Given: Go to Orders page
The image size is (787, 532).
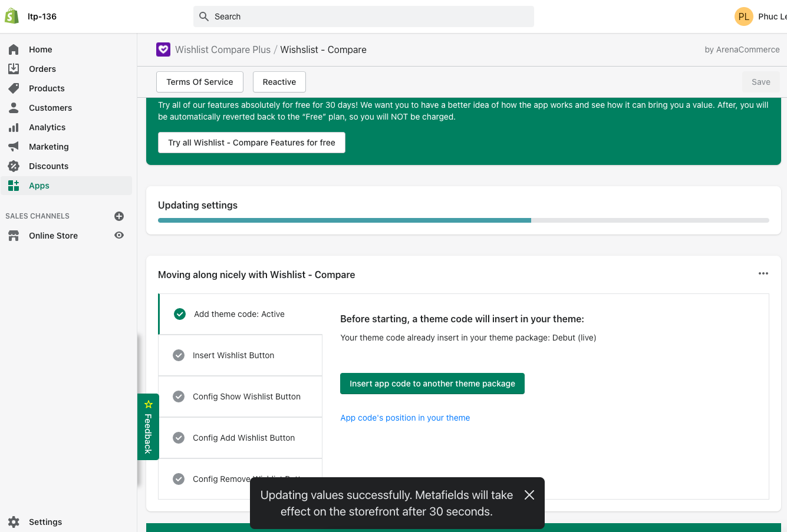Looking at the screenshot, I should pos(67,69).
